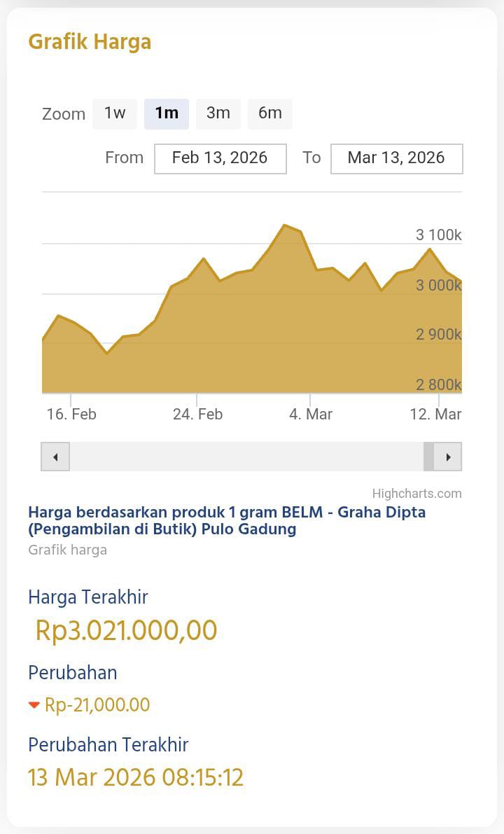Click the 12. Mar axis label
504x834 pixels.
coord(435,415)
